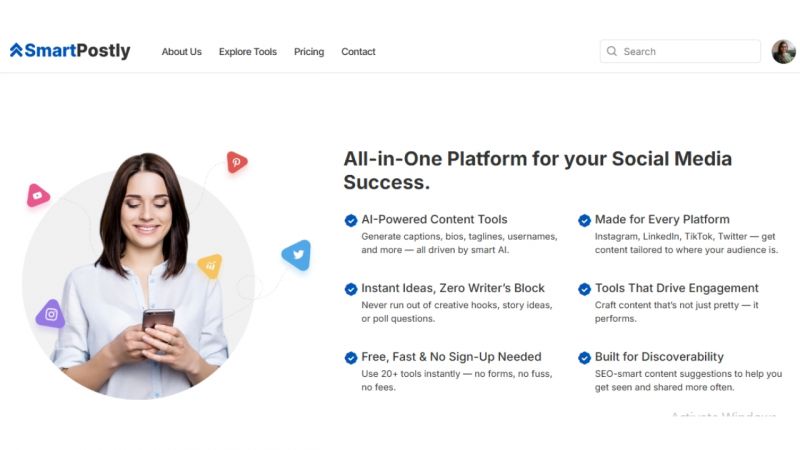This screenshot has height=450, width=800.
Task: Open the About Us menu item
Action: pyautogui.click(x=181, y=52)
